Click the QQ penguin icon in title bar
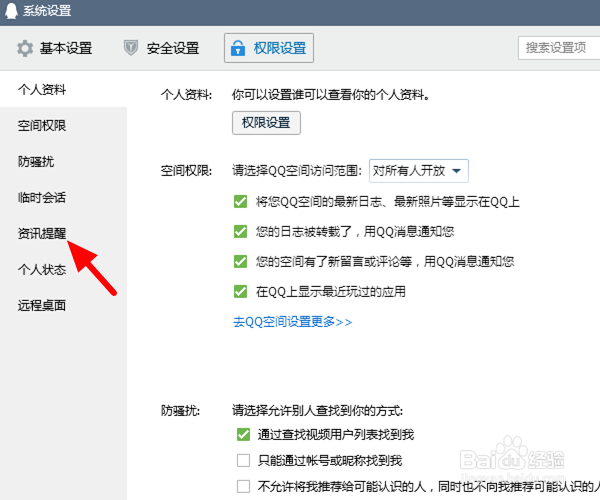Screen dimensions: 600x500 [11, 10]
